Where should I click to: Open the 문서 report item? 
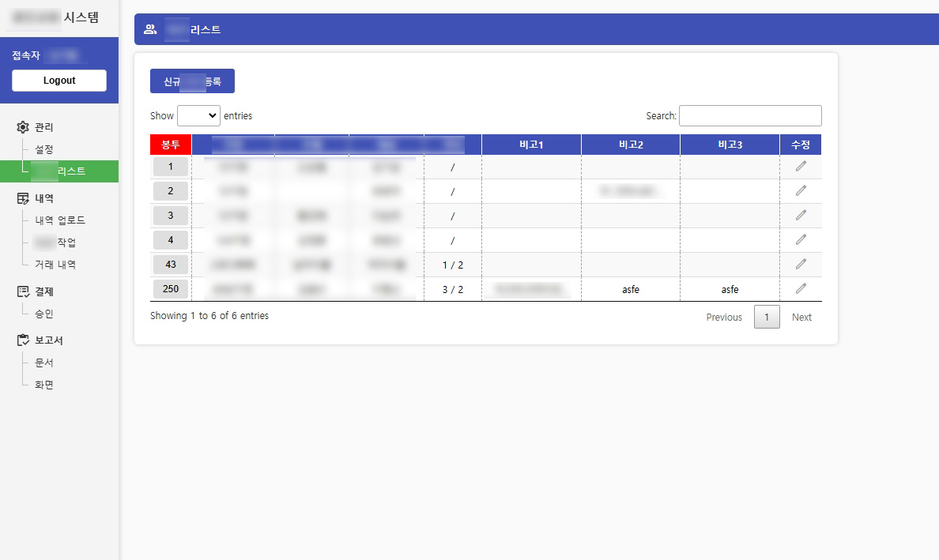(x=43, y=363)
